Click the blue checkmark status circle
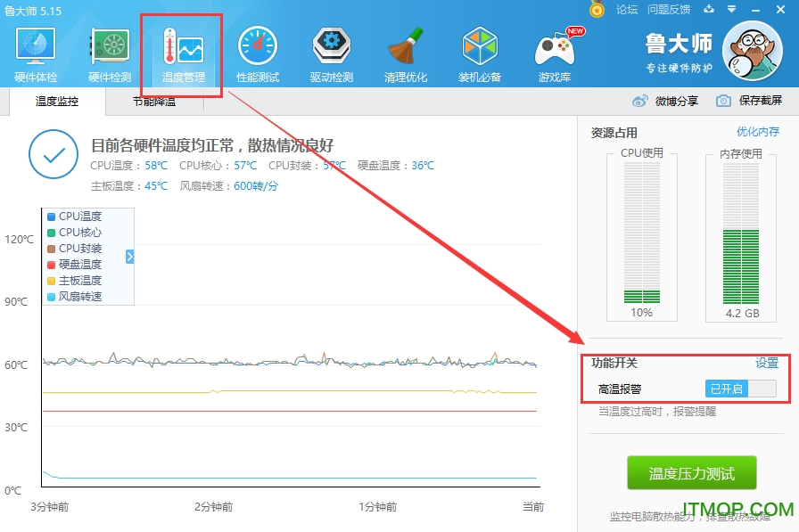Screen dimensions: 799x532 (x=54, y=154)
